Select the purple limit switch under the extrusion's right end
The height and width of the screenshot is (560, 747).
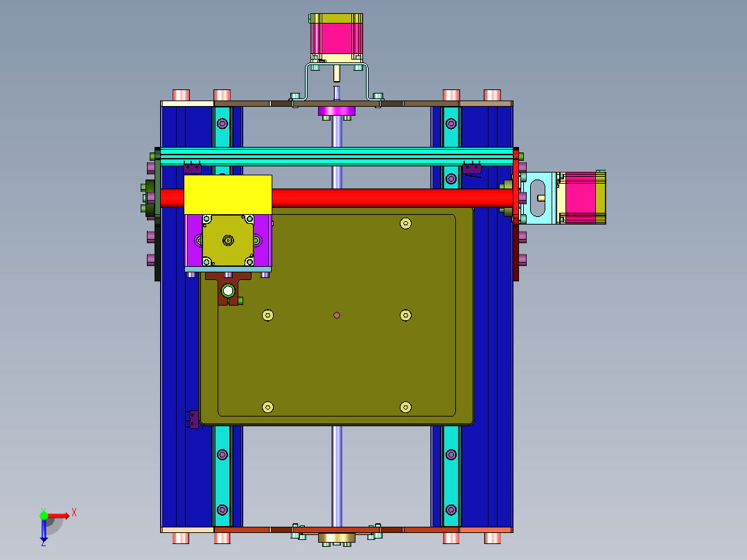(472, 168)
